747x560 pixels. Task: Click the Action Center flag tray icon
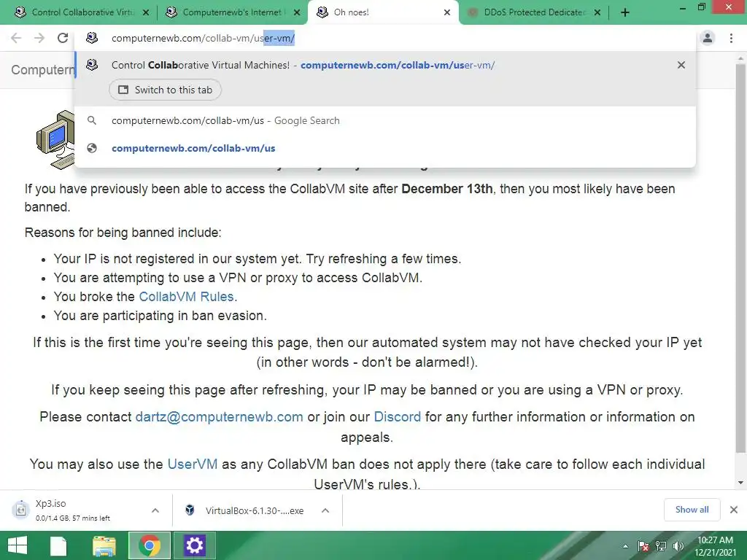643,547
